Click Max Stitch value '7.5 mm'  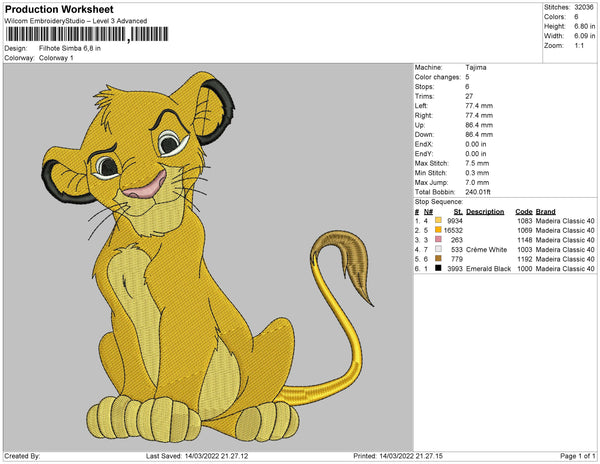pos(477,163)
